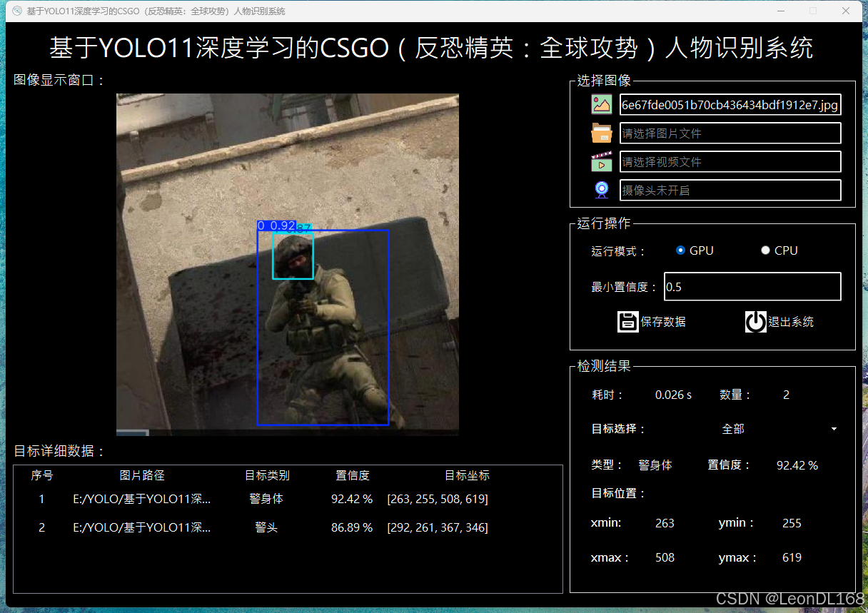Click the 退出系统 button
This screenshot has width=868, height=613.
779,322
